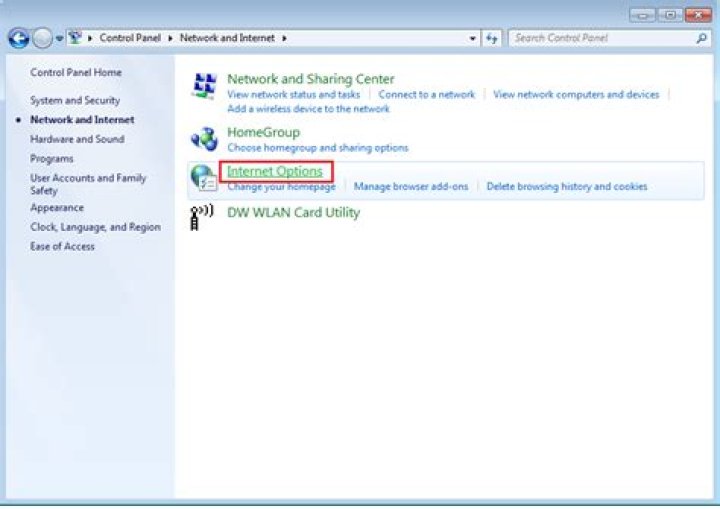The image size is (720, 509).
Task: Open DW WLAN Card Utility link
Action: [x=293, y=212]
